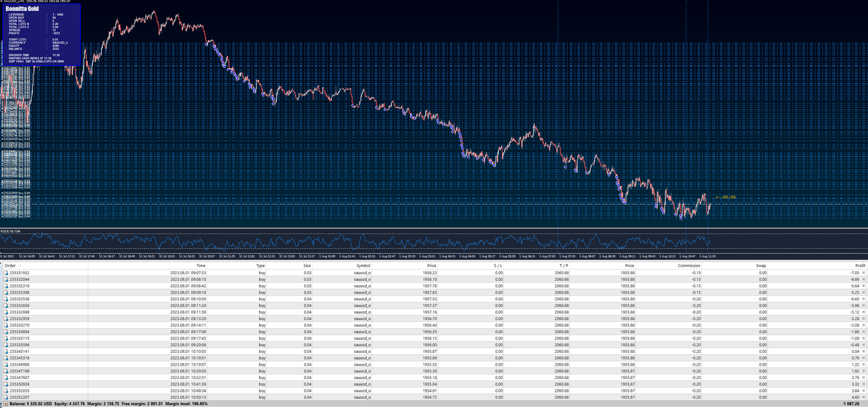
Task: Select the time cell 2023.08.01 09:07:25
Action: point(188,273)
